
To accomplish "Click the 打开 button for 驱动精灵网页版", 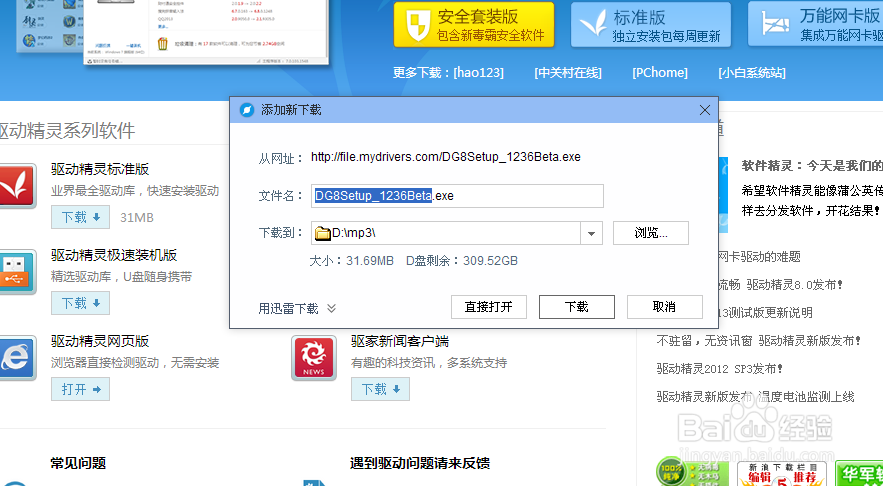I will coord(80,389).
